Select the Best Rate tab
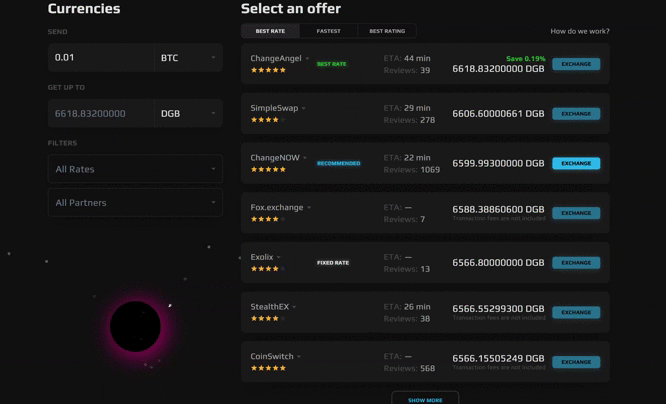 pos(270,31)
